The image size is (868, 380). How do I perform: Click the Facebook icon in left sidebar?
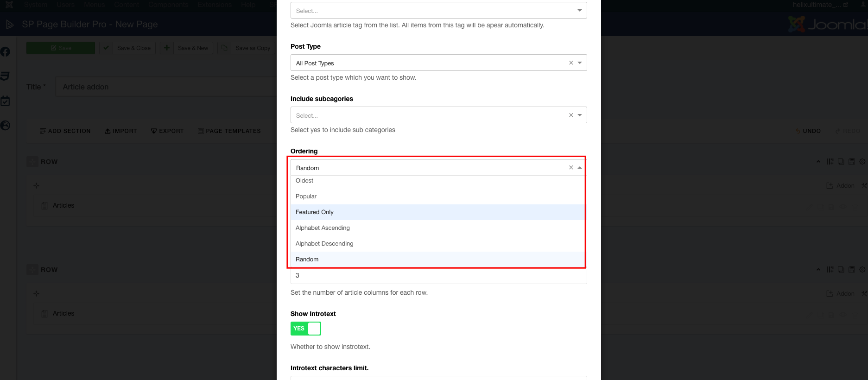click(x=5, y=52)
